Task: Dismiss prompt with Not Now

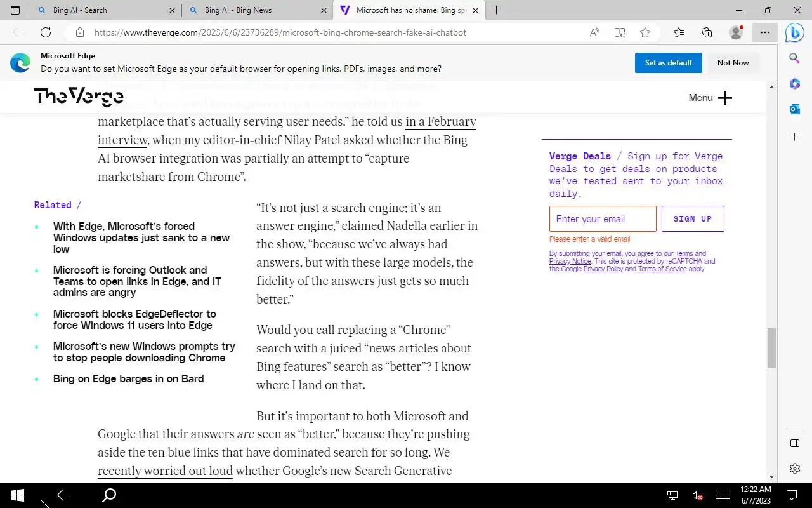Action: point(733,63)
